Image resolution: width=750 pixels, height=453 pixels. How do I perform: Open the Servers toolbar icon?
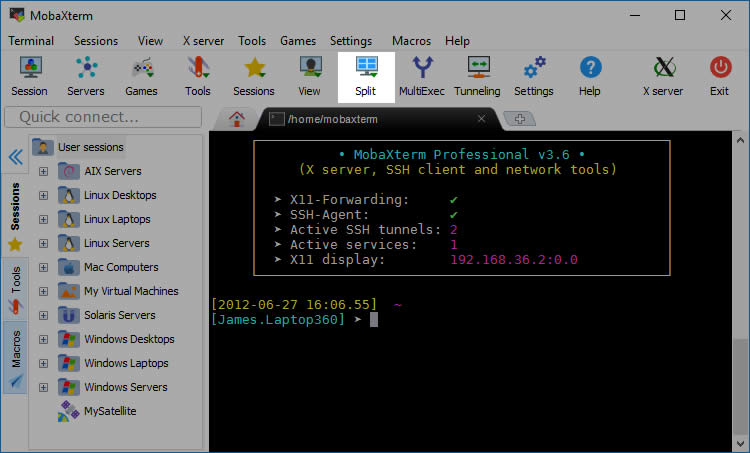pyautogui.click(x=85, y=75)
